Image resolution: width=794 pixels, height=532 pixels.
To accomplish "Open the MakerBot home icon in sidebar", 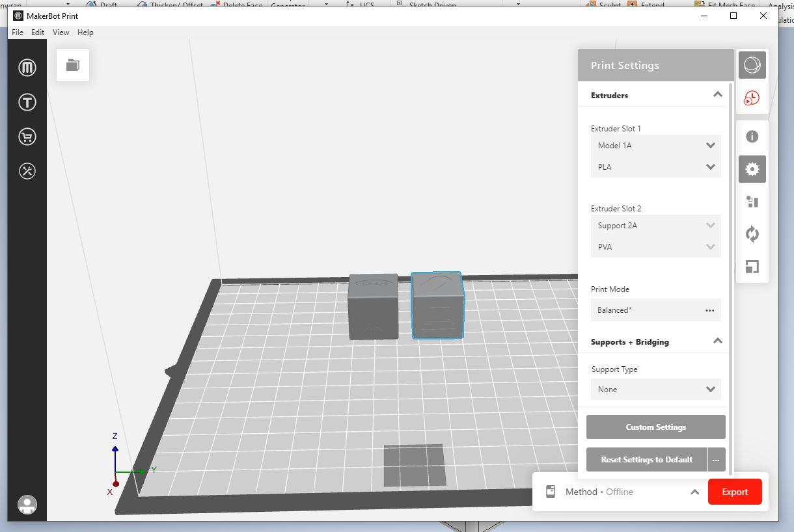I will [27, 68].
